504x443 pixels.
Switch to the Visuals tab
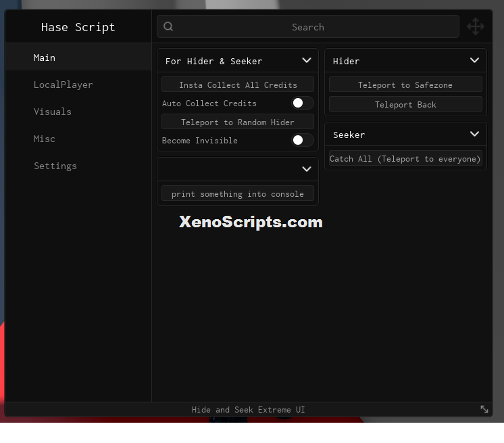[x=53, y=112]
